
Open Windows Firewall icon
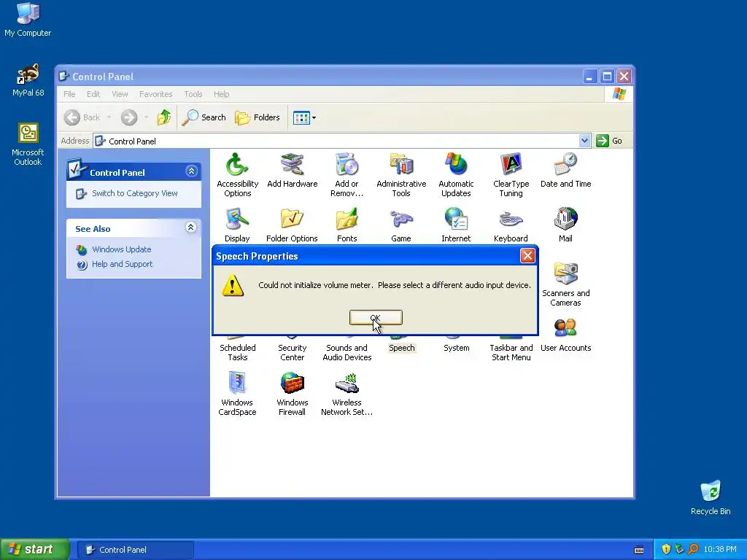292,384
